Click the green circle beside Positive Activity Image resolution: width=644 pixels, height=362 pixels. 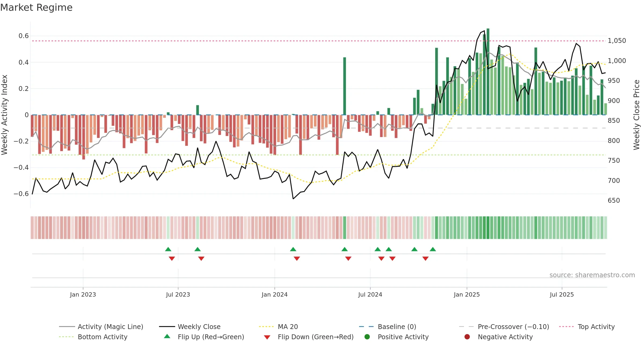pos(367,337)
